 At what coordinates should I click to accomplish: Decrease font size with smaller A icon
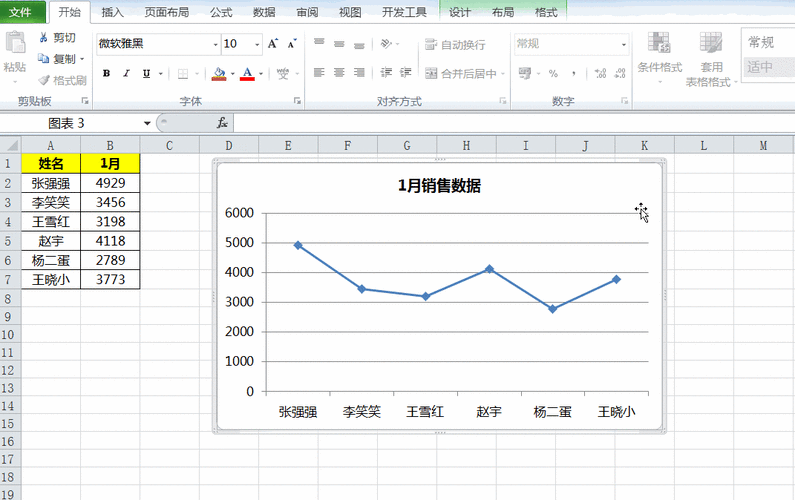[292, 44]
